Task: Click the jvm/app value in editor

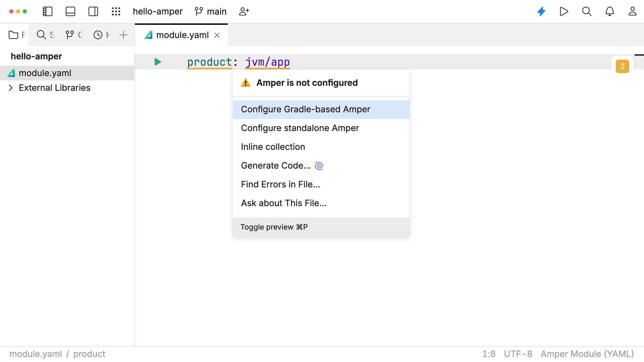Action: 267,62
